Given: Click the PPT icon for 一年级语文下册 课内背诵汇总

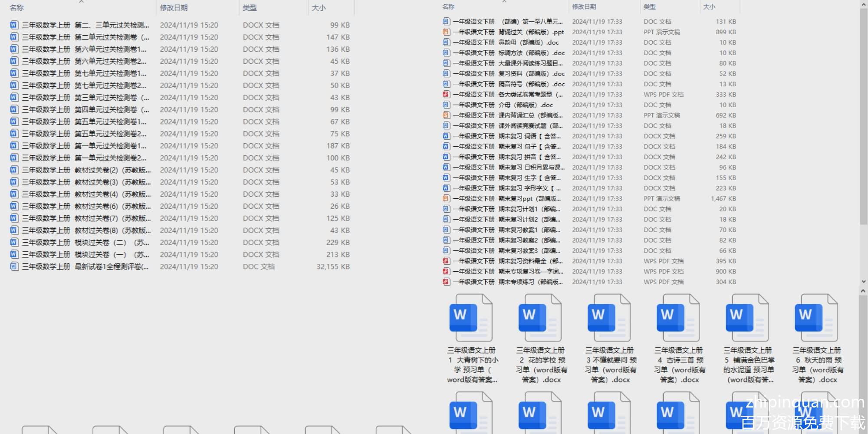Looking at the screenshot, I should 446,115.
